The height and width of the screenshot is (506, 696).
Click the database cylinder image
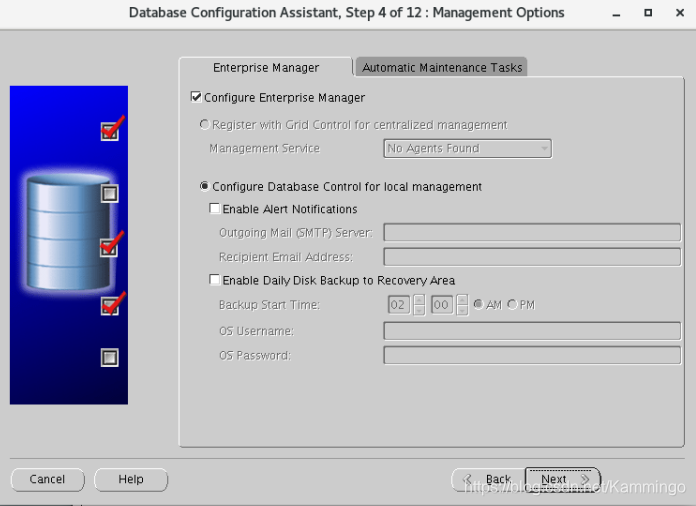[x=68, y=232]
